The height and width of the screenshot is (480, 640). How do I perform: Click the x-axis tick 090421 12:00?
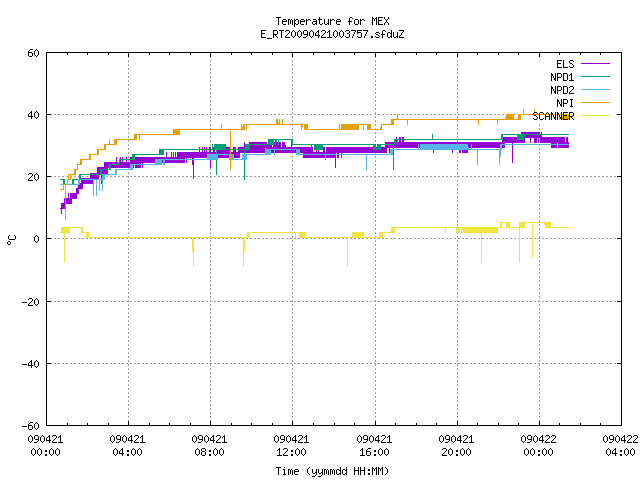(291, 446)
